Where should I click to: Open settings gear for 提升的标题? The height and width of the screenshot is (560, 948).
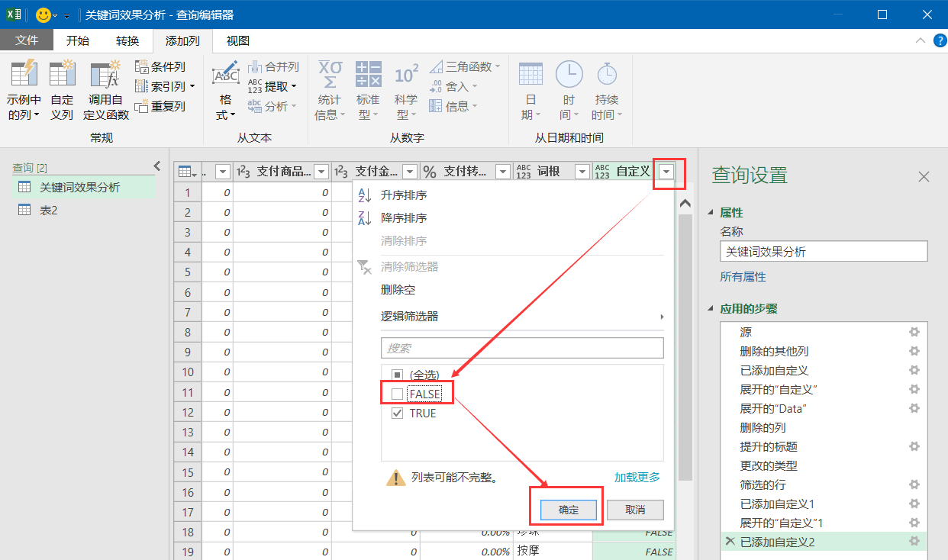(x=914, y=446)
